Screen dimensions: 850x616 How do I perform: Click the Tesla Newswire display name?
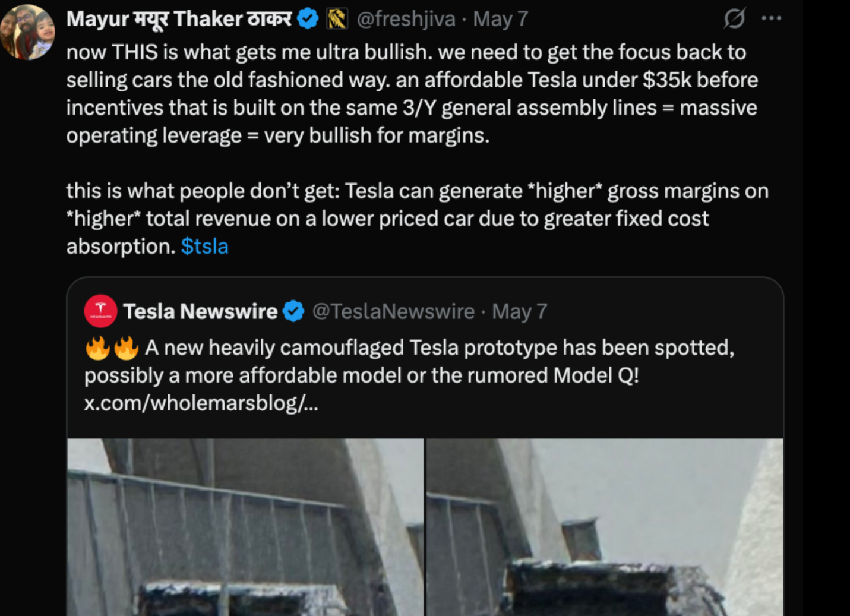point(200,311)
